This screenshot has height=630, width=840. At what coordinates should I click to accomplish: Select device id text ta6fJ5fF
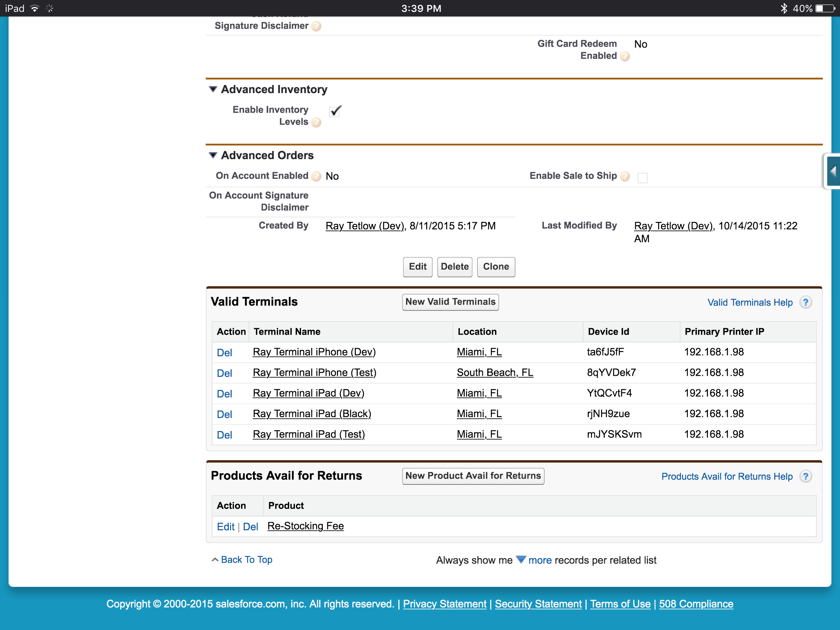click(605, 352)
